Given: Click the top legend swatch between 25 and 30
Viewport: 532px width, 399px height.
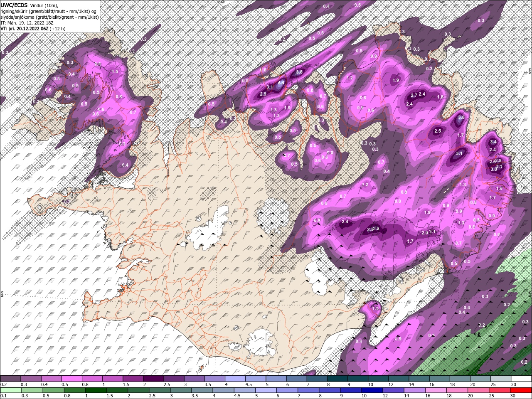Looking at the screenshot, I should (x=501, y=379).
